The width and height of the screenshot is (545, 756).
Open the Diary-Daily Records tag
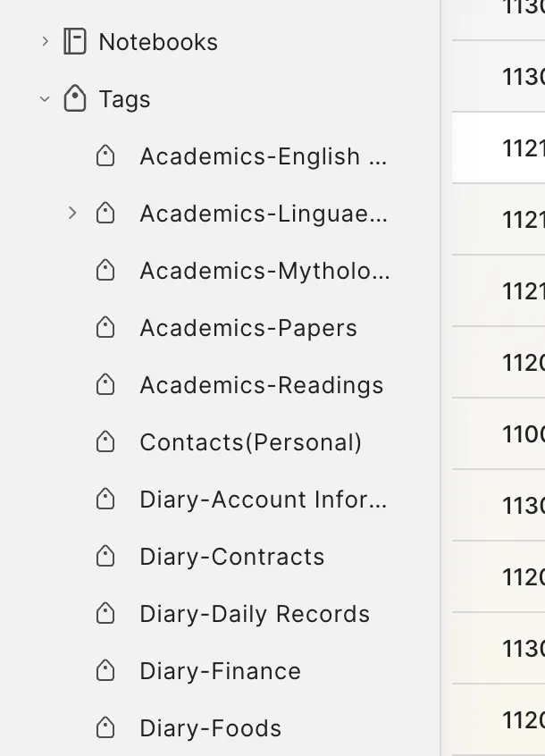[254, 614]
